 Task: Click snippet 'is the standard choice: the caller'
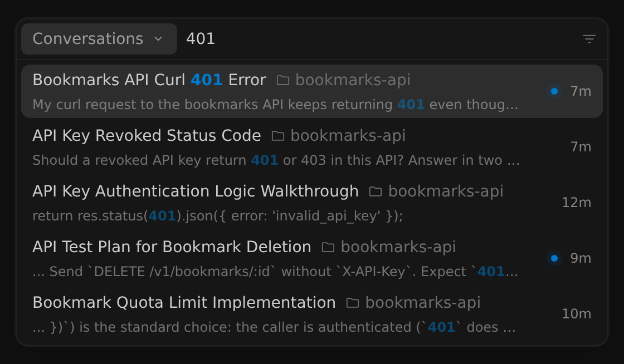click(x=274, y=327)
